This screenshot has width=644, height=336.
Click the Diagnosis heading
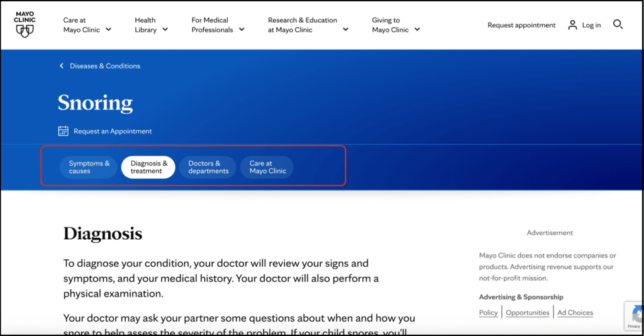point(103,233)
